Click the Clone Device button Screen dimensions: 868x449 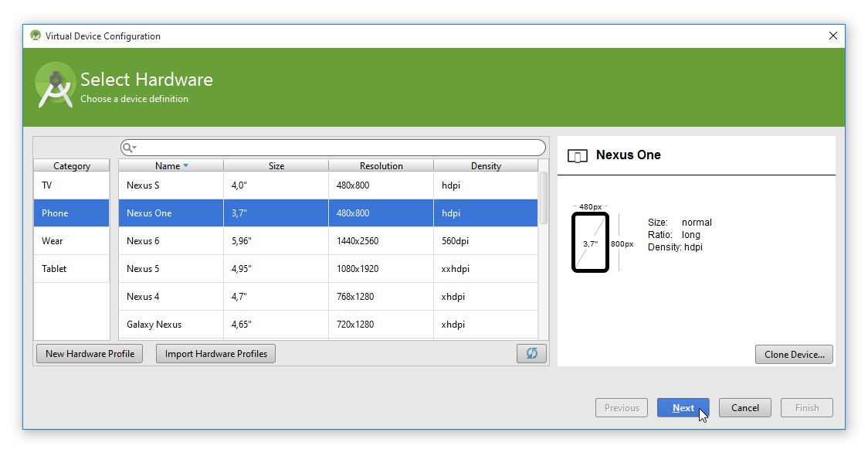(794, 354)
